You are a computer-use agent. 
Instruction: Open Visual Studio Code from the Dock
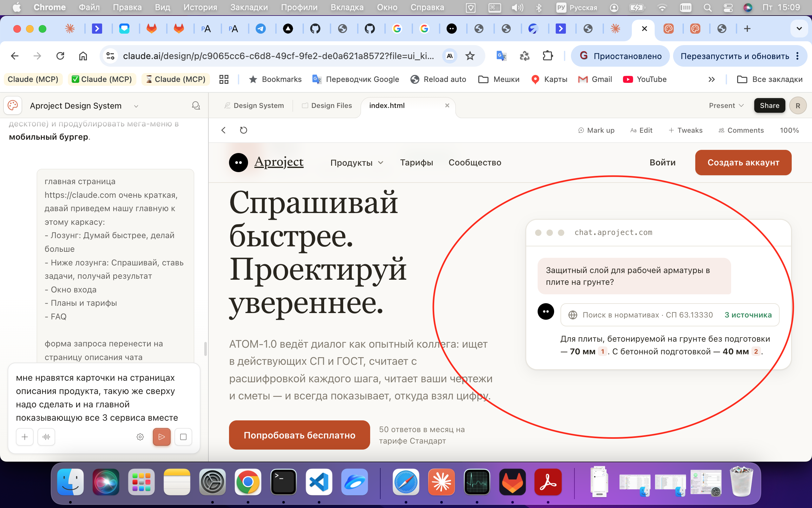(x=319, y=482)
